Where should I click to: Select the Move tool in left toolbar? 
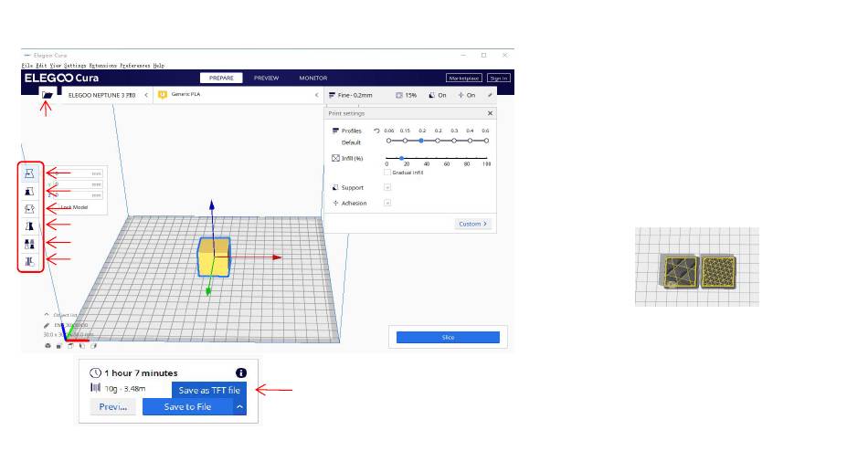[x=30, y=173]
